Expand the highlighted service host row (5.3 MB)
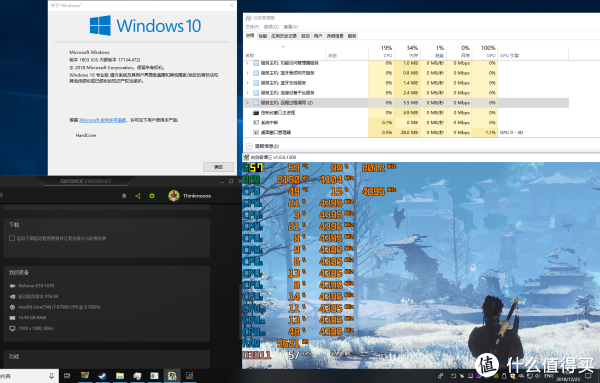Screen dimensions: 600x383 coord(248,103)
